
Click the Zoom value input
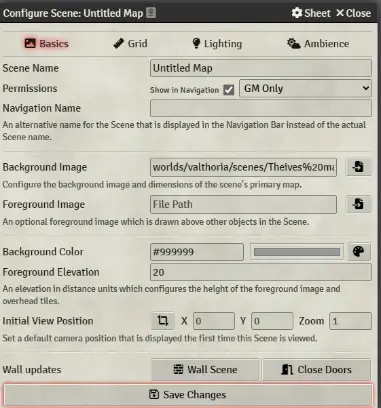(x=350, y=321)
